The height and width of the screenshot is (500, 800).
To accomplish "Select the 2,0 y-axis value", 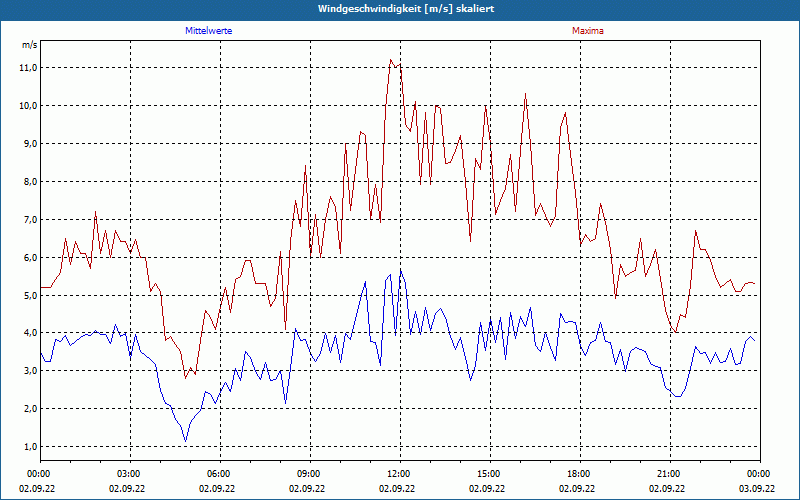I will coord(31,409).
